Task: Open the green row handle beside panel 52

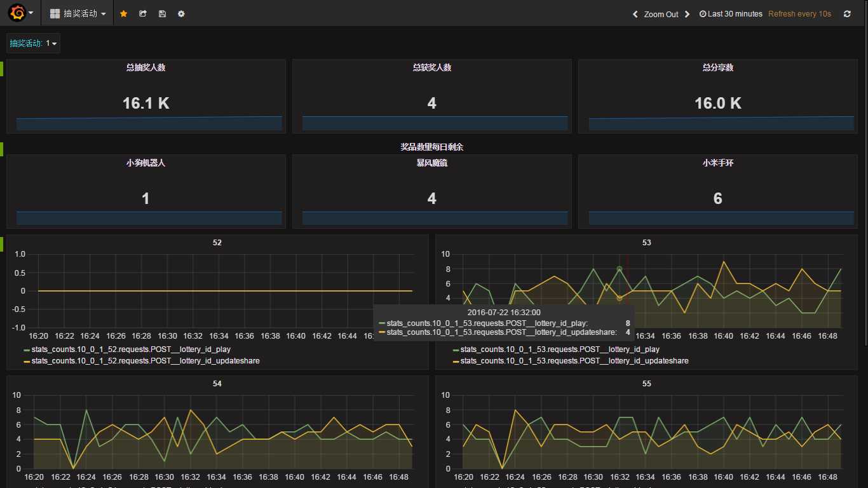Action: pyautogui.click(x=2, y=243)
